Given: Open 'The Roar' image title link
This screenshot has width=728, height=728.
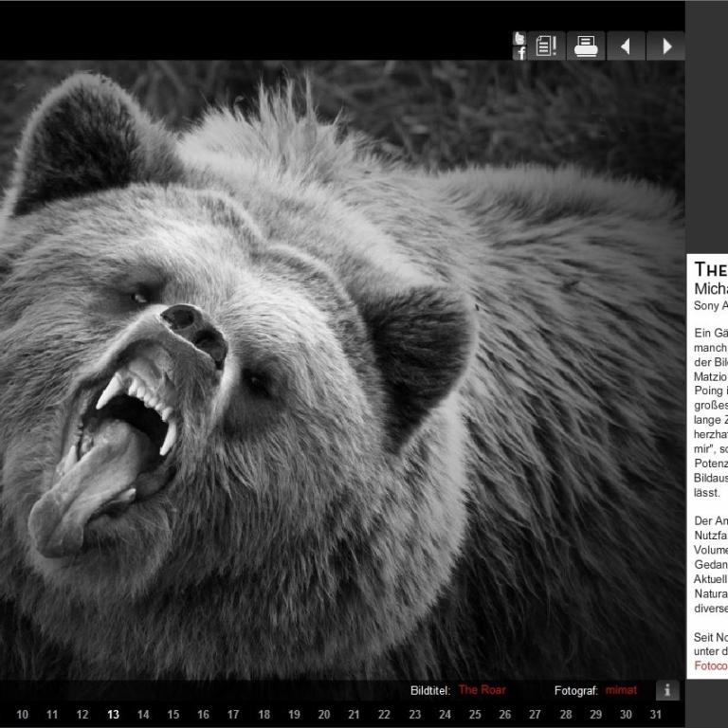Looking at the screenshot, I should pyautogui.click(x=482, y=690).
